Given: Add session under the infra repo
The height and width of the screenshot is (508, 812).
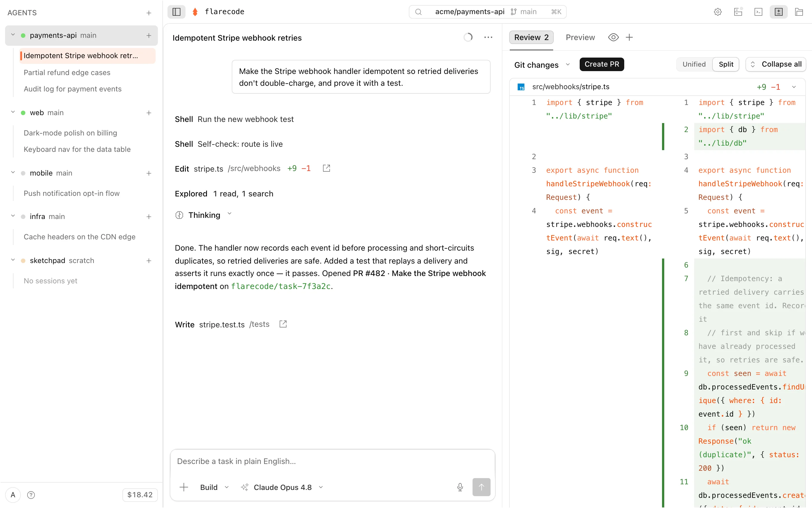Looking at the screenshot, I should [x=149, y=217].
